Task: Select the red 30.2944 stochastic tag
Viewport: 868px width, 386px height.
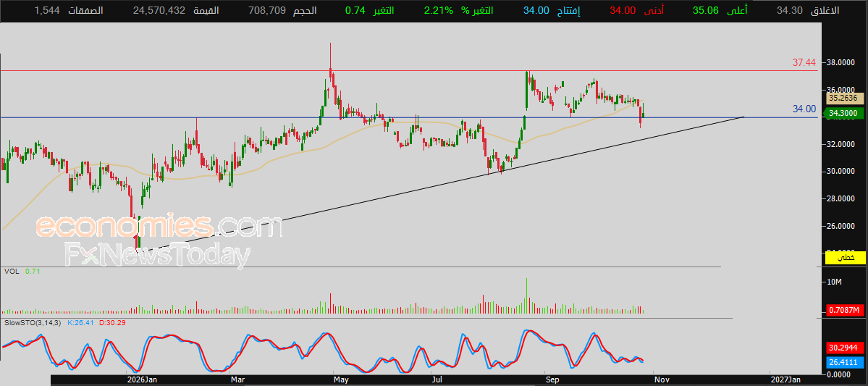Action: click(843, 348)
